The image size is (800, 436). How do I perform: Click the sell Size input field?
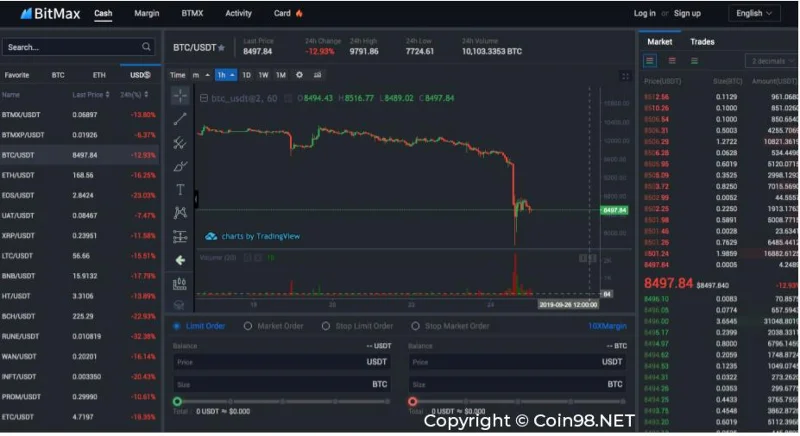[x=517, y=384]
